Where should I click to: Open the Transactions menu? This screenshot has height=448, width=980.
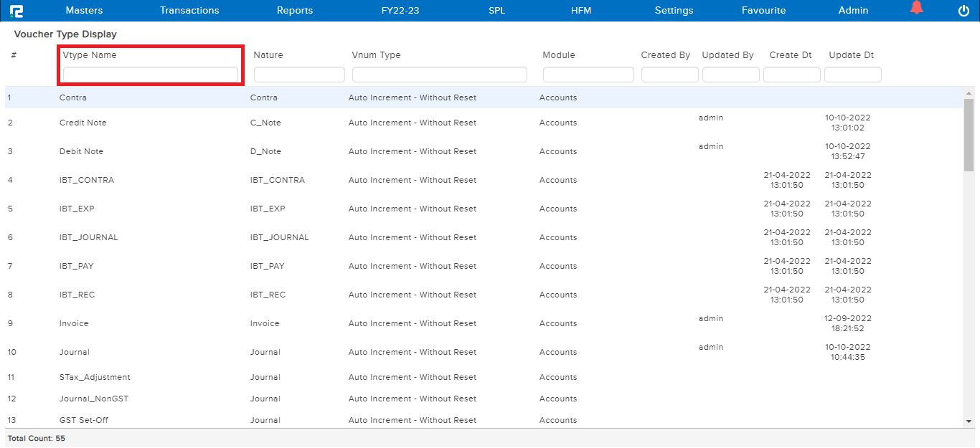click(189, 10)
